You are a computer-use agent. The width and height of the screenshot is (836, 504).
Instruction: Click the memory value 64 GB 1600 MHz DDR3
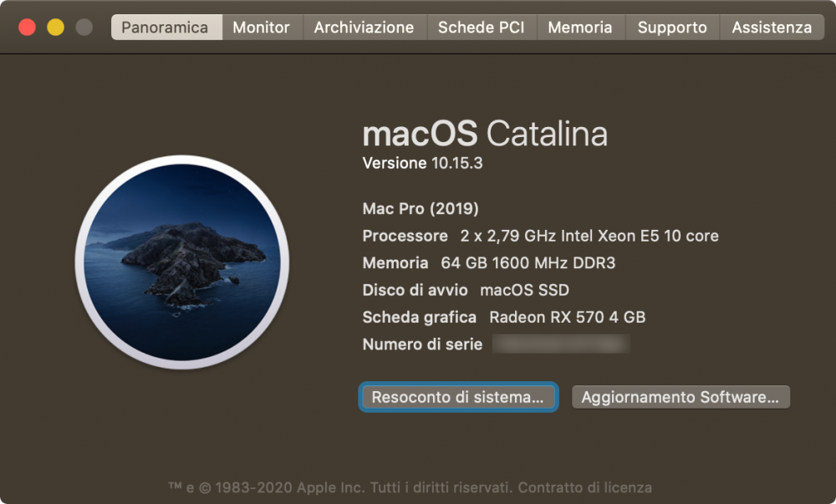pyautogui.click(x=528, y=262)
